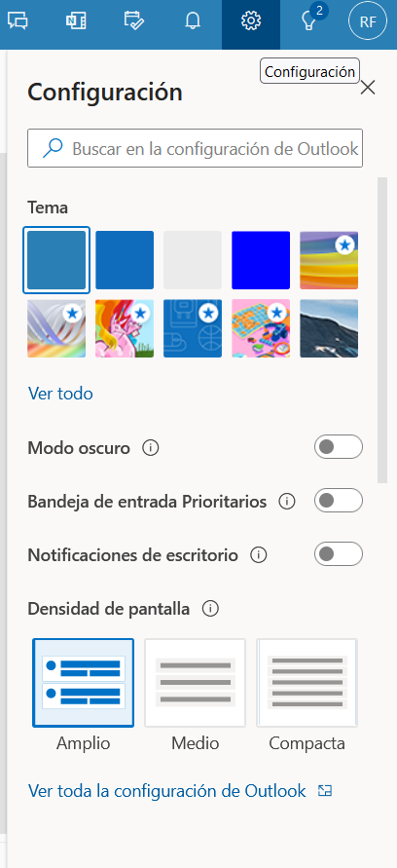The image size is (397, 868).
Task: Show info icon for Densidad de pantalla
Action: (x=210, y=609)
